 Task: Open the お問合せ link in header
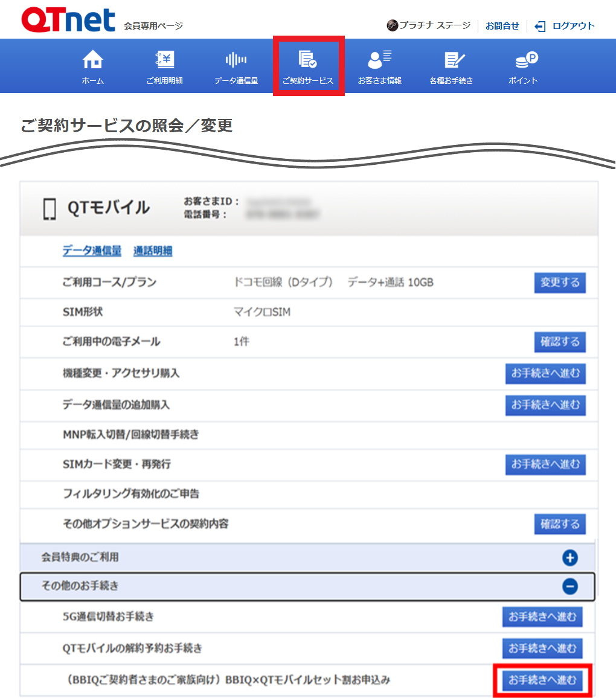tap(502, 26)
